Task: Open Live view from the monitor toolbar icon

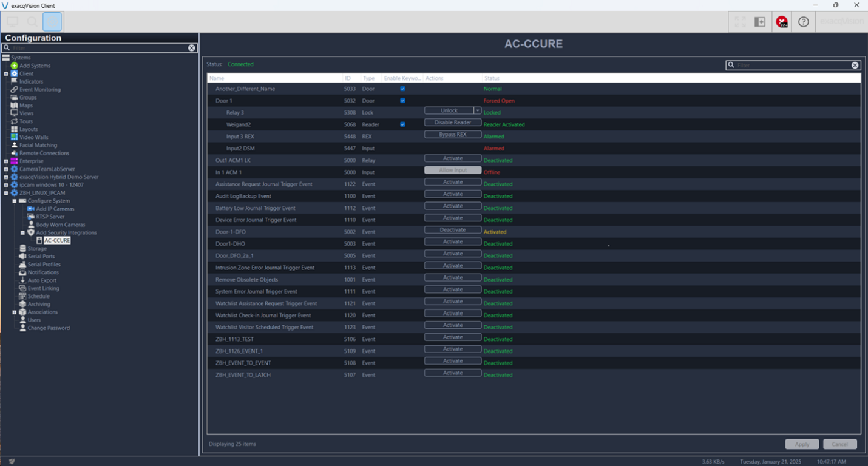Action: pos(12,22)
